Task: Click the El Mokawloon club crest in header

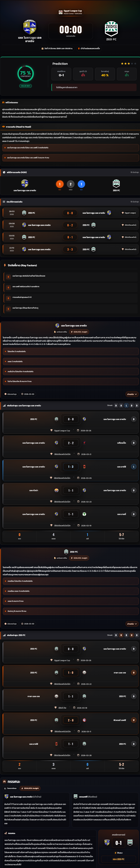Action: pos(30,27)
